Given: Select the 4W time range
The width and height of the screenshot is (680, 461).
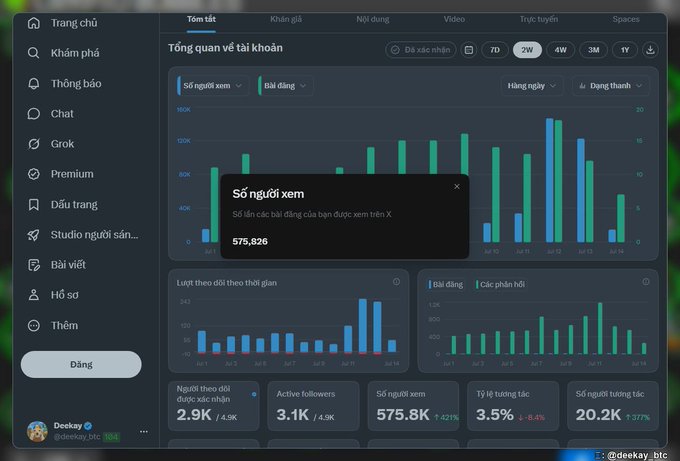Looking at the screenshot, I should [560, 50].
